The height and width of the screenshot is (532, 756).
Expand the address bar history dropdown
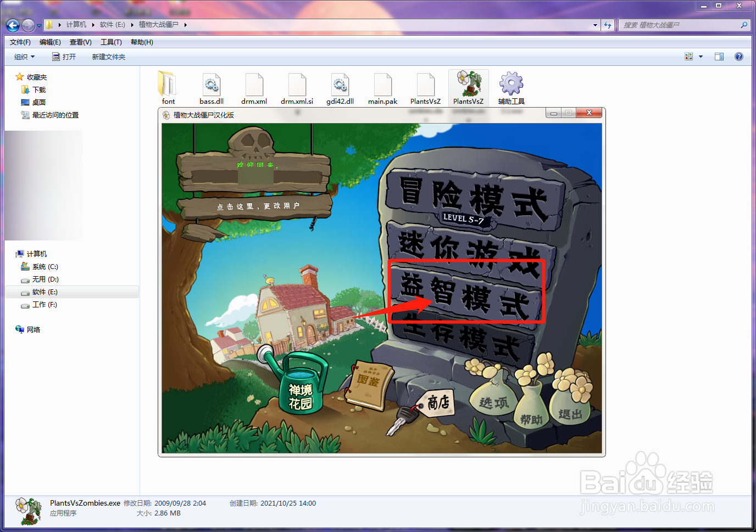tap(595, 25)
